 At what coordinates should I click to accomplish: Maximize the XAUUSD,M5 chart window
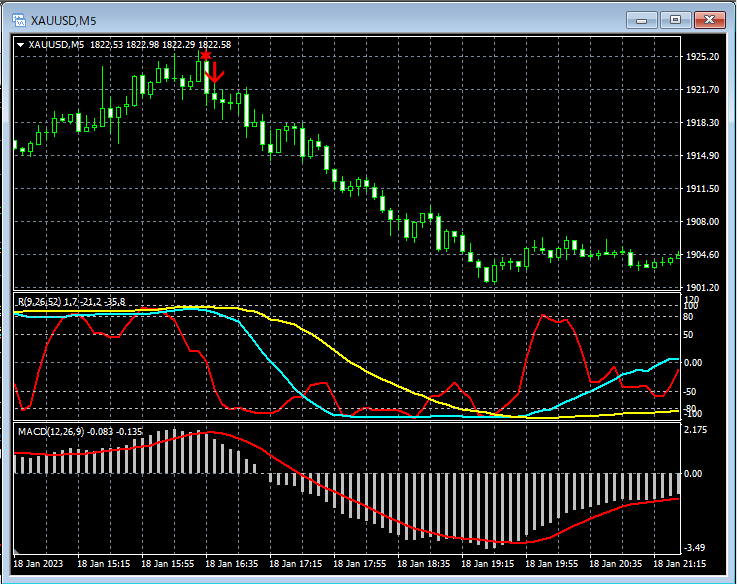(675, 20)
